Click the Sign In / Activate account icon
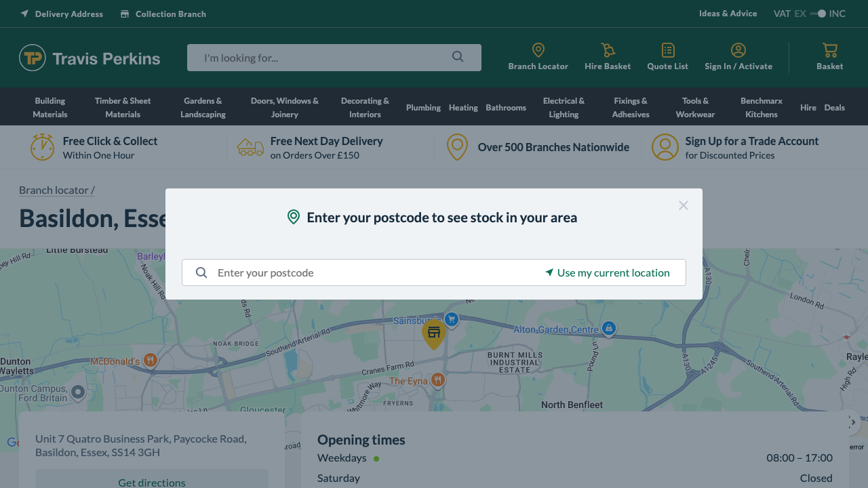The height and width of the screenshot is (488, 868). (x=738, y=56)
